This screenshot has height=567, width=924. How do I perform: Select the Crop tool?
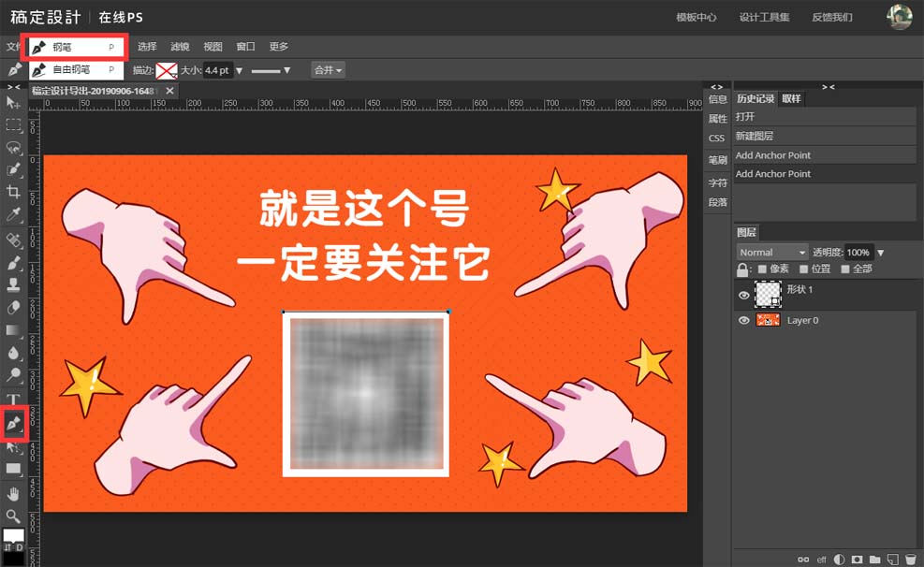(x=14, y=192)
